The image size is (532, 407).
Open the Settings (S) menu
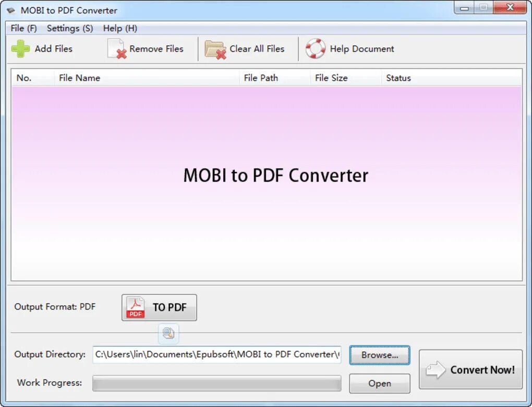point(70,28)
